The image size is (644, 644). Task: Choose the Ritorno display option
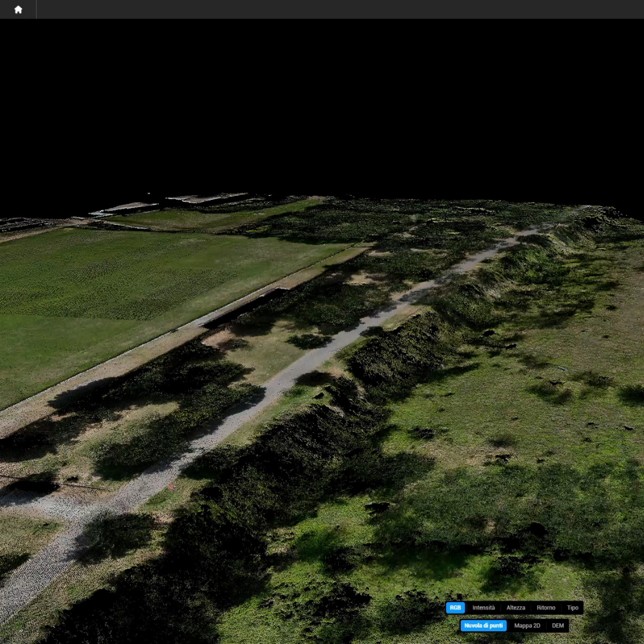coord(546,608)
